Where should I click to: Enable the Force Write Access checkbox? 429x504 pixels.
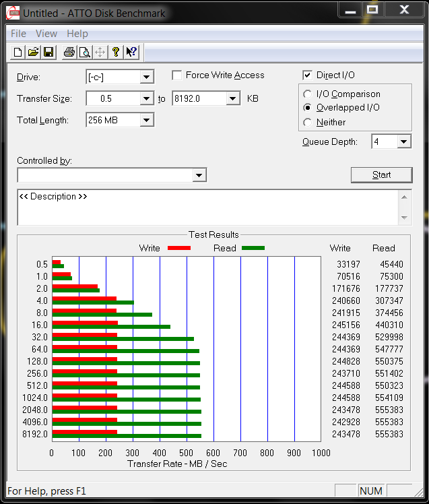coord(177,75)
